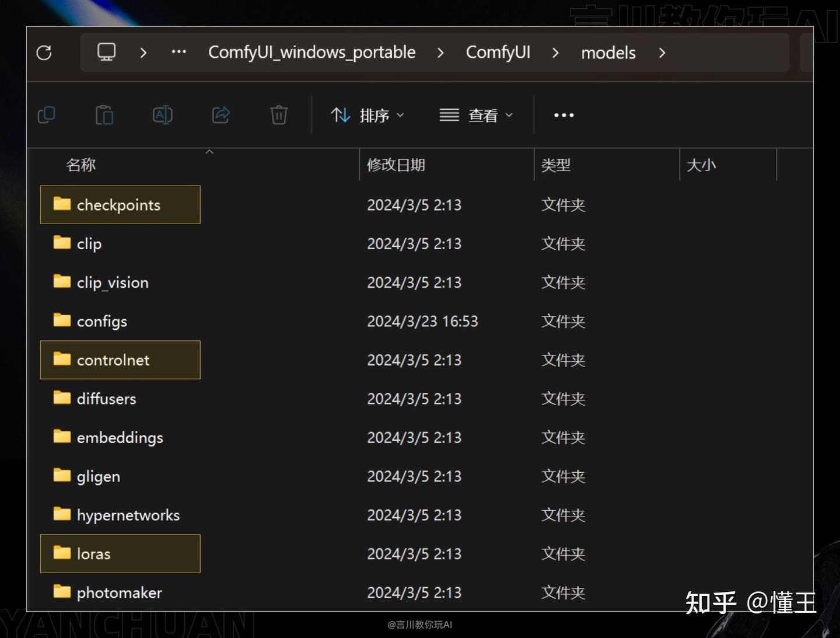Click the 文件夹 type in configs row

point(563,321)
